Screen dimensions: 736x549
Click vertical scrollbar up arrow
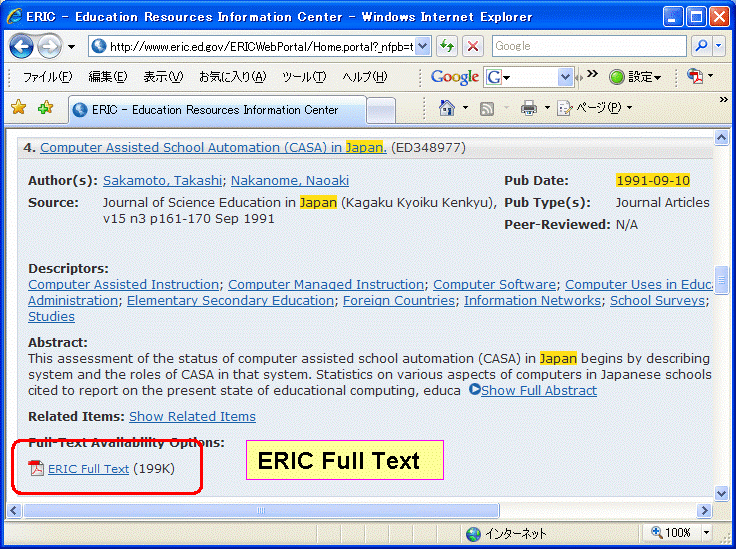click(x=721, y=137)
